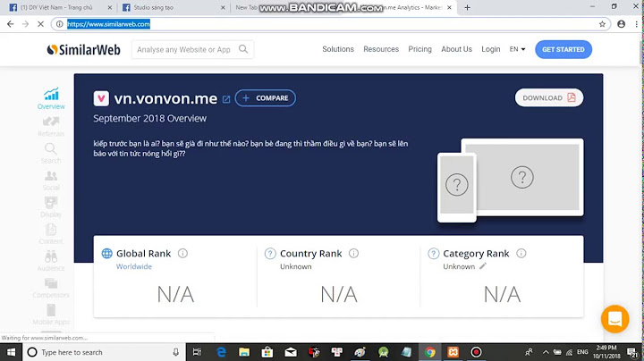The image size is (644, 361).
Task: Open About Us menu
Action: (x=457, y=49)
